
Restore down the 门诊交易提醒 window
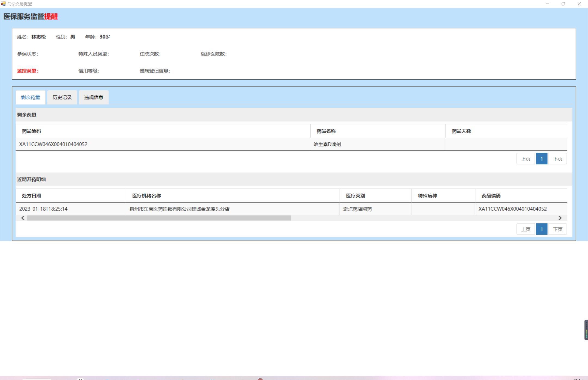coord(563,4)
